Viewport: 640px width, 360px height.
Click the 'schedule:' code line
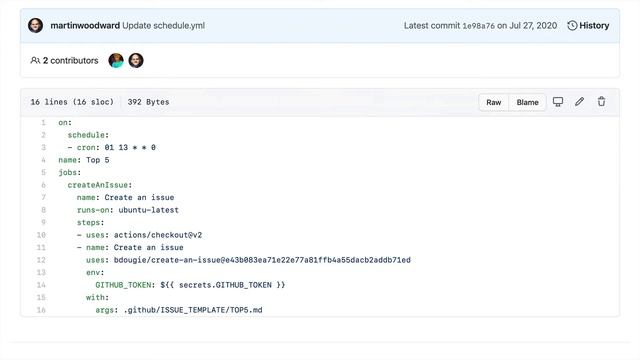pyautogui.click(x=88, y=135)
